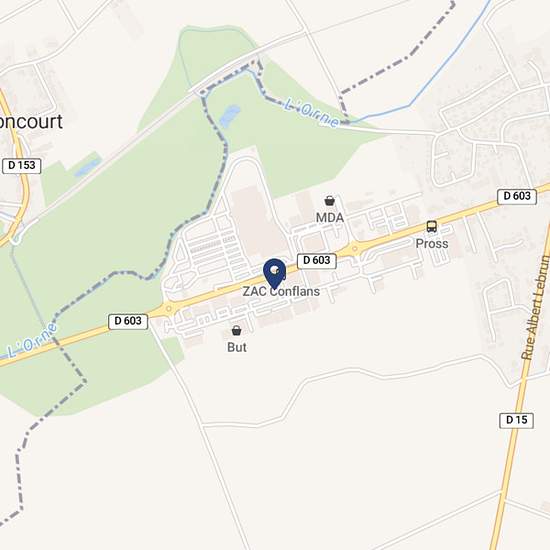Viewport: 550px width, 550px height.
Task: Click the southwestern L'Orne river label
Action: (32, 341)
